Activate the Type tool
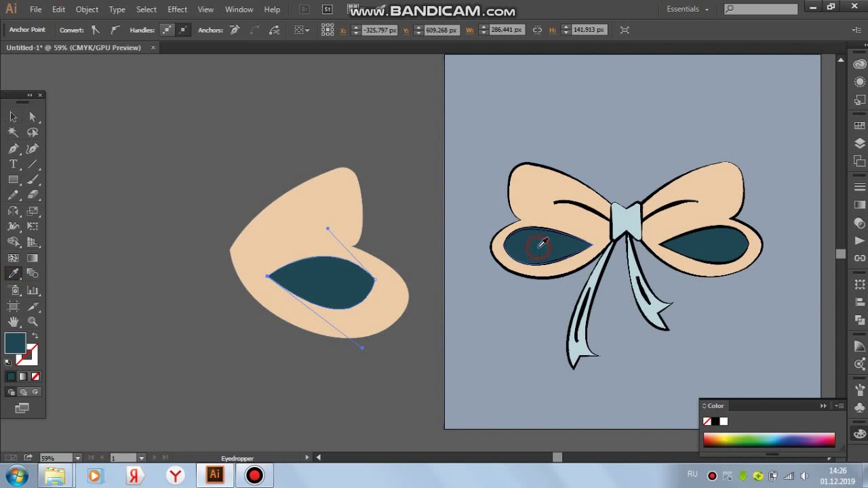868x488 pixels. click(x=13, y=164)
